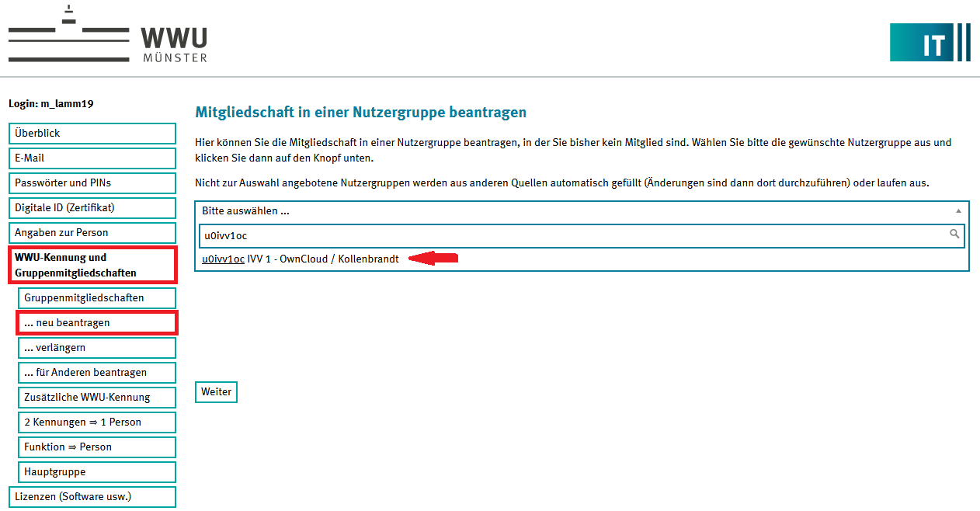Viewport: 980px width, 511px height.
Task: Open the Gruppenmitgliedschaften submenu item
Action: pos(97,298)
